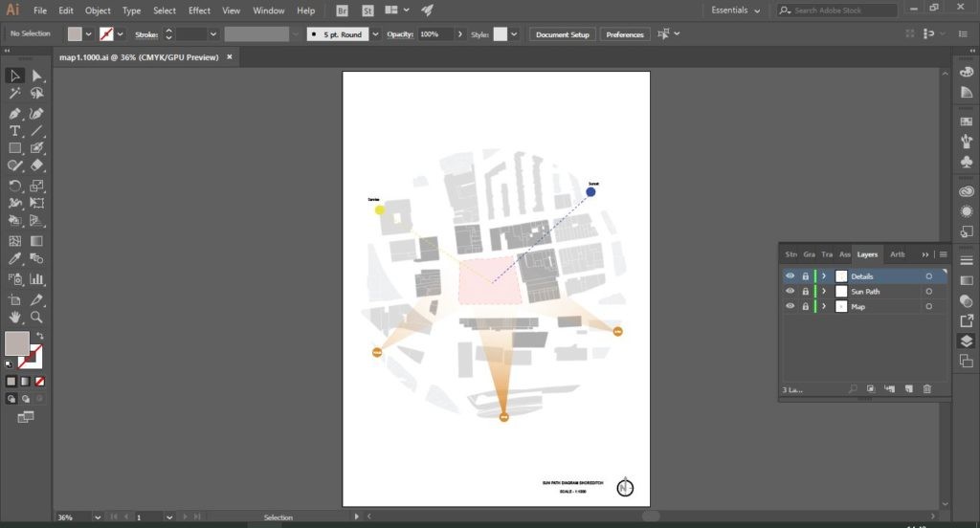Select the Zoom tool
This screenshot has width=980, height=528.
[x=37, y=317]
